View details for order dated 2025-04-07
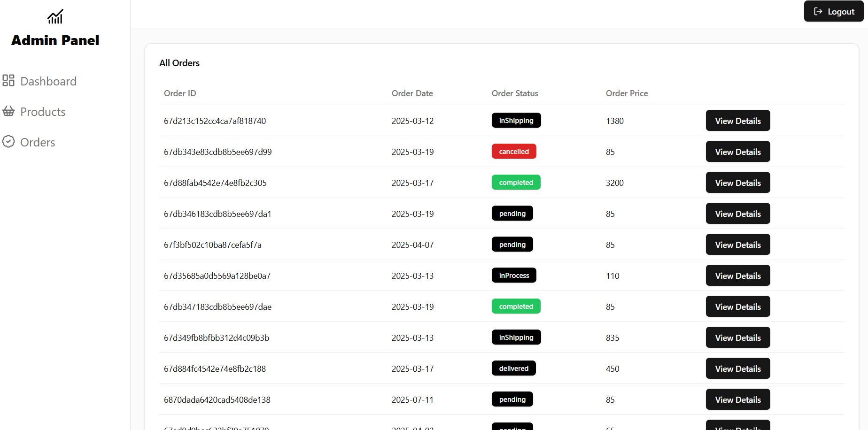 [737, 245]
